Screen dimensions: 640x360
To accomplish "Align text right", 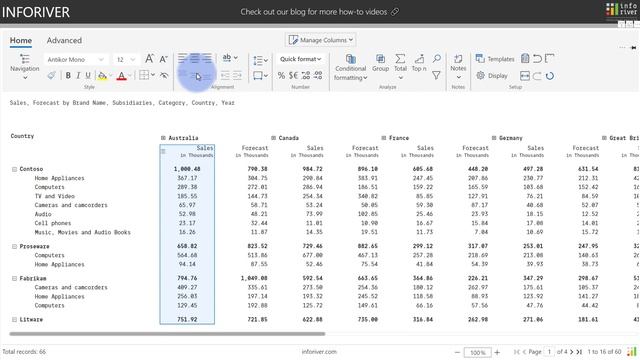I will click(x=207, y=58).
